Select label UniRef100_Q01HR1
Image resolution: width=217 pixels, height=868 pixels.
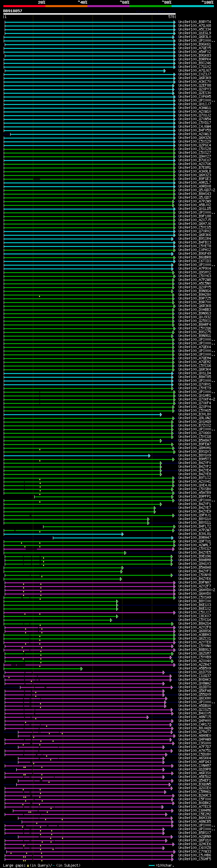click(x=195, y=396)
